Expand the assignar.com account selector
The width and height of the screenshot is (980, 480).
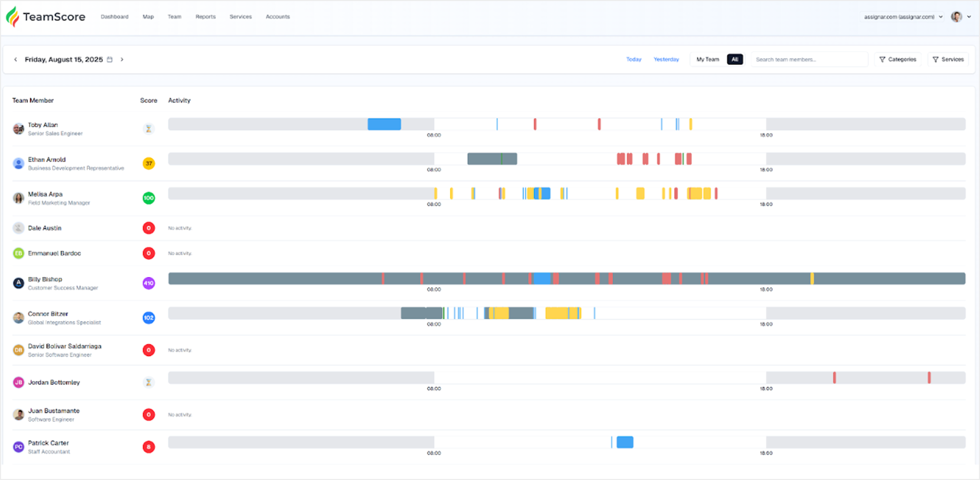coord(903,17)
